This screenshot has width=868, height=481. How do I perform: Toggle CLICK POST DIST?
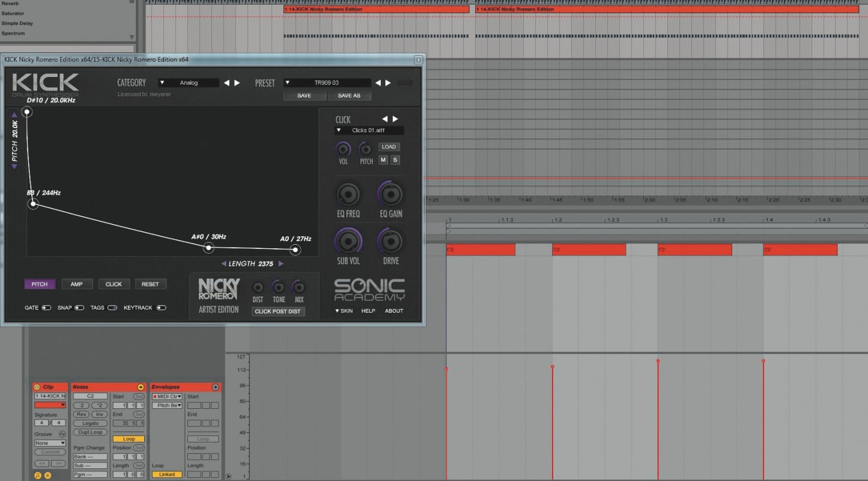278,311
